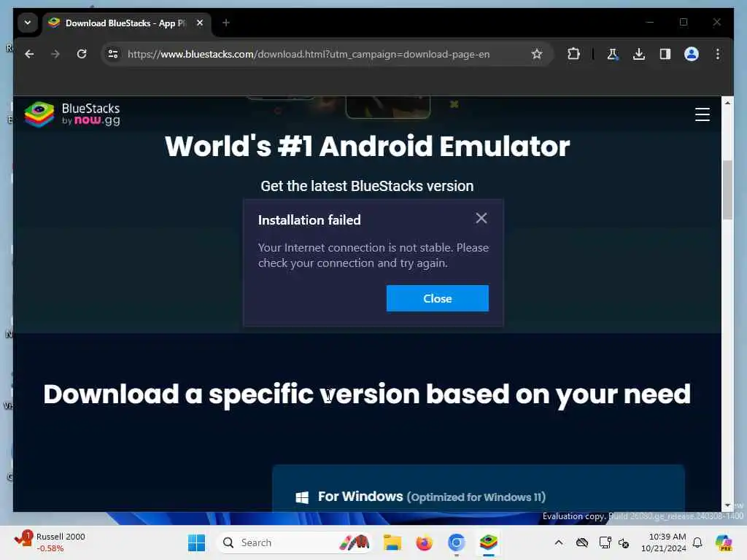Click the muted volume tray icon
This screenshot has height=560, width=747.
tap(624, 542)
